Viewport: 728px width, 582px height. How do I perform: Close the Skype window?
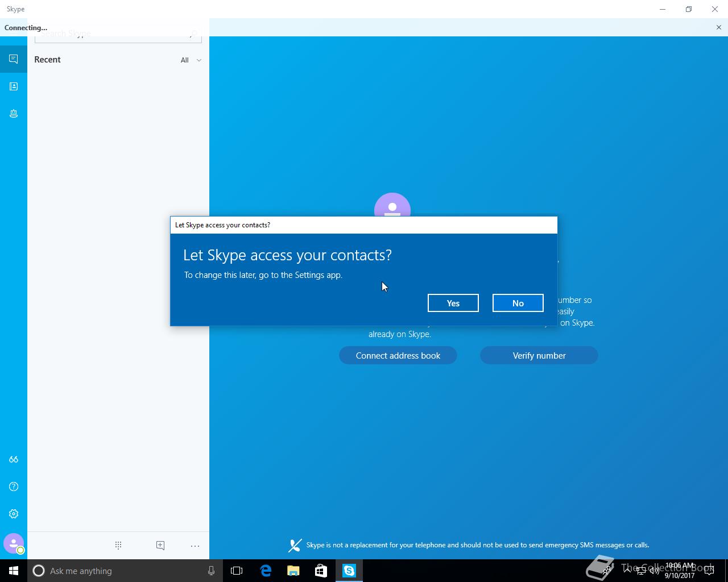(715, 9)
